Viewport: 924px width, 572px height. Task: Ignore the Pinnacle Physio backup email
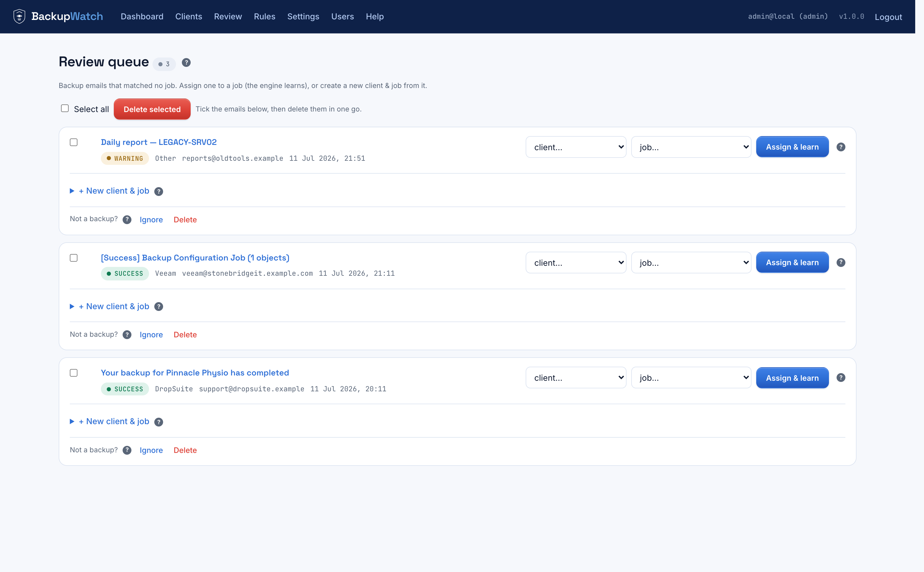pos(151,450)
